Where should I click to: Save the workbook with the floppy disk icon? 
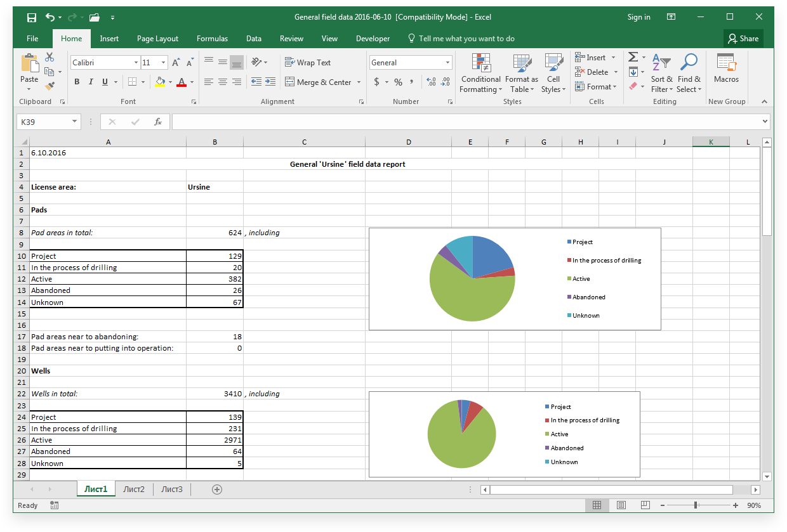point(32,17)
